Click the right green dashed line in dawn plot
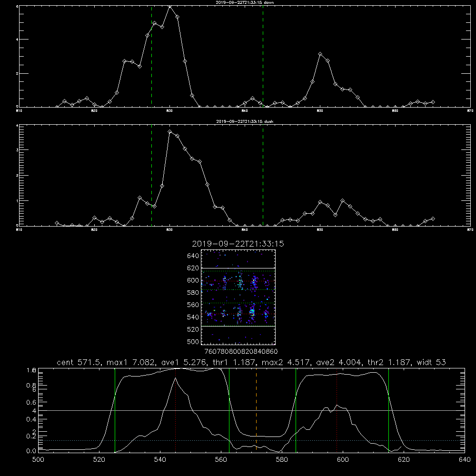The width and height of the screenshot is (476, 476). pos(263,56)
